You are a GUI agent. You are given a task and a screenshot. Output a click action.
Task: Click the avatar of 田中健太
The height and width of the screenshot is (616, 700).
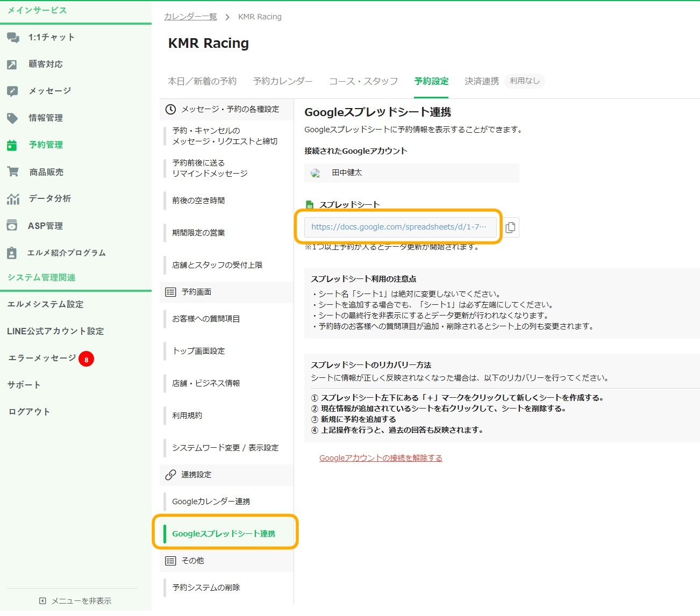[x=316, y=173]
